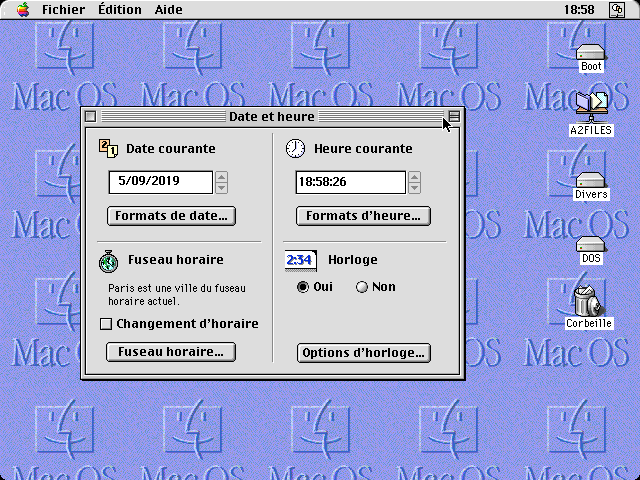The height and width of the screenshot is (480, 640).
Task: Open Formats de date dialog
Action: pyautogui.click(x=171, y=216)
